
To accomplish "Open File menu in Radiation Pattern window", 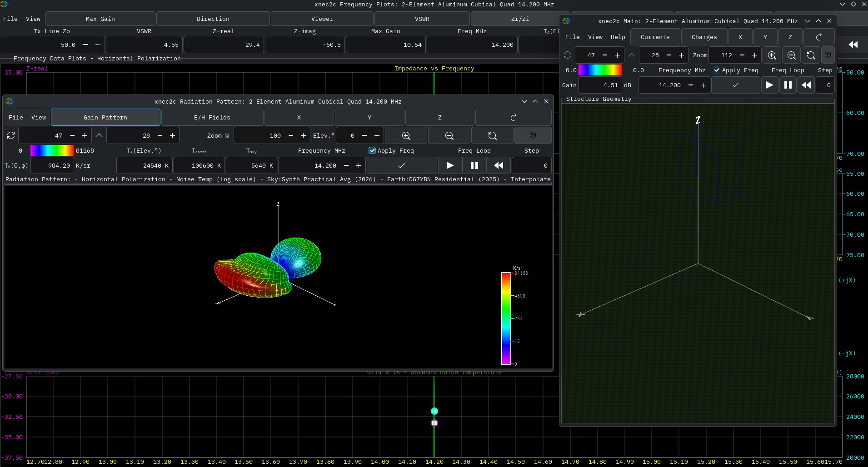I will [x=16, y=117].
